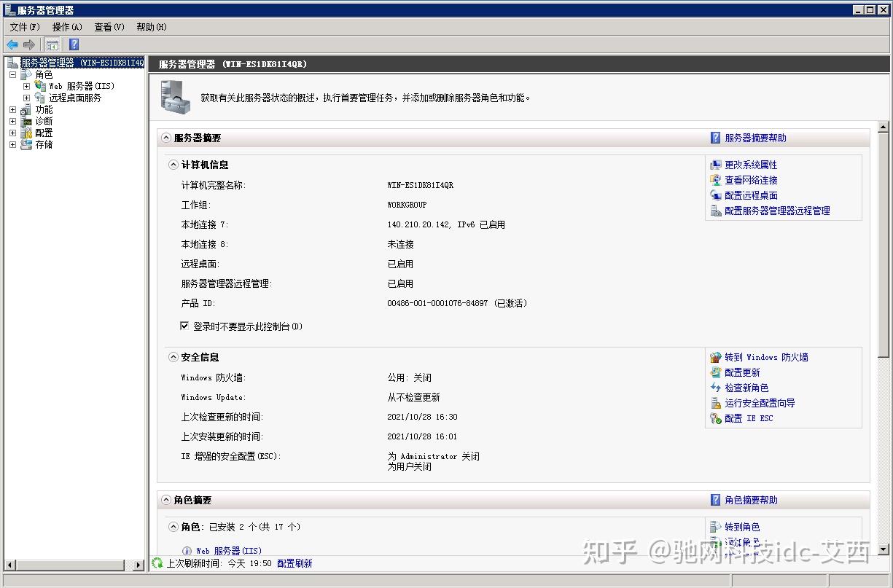
Task: Click the Back arrow toolbar icon
Action: click(x=12, y=44)
